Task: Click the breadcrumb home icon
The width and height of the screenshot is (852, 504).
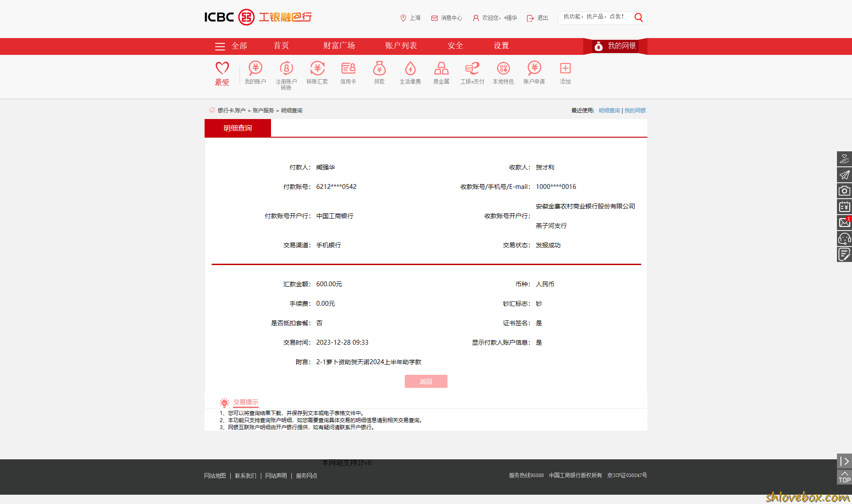Action: [x=212, y=110]
